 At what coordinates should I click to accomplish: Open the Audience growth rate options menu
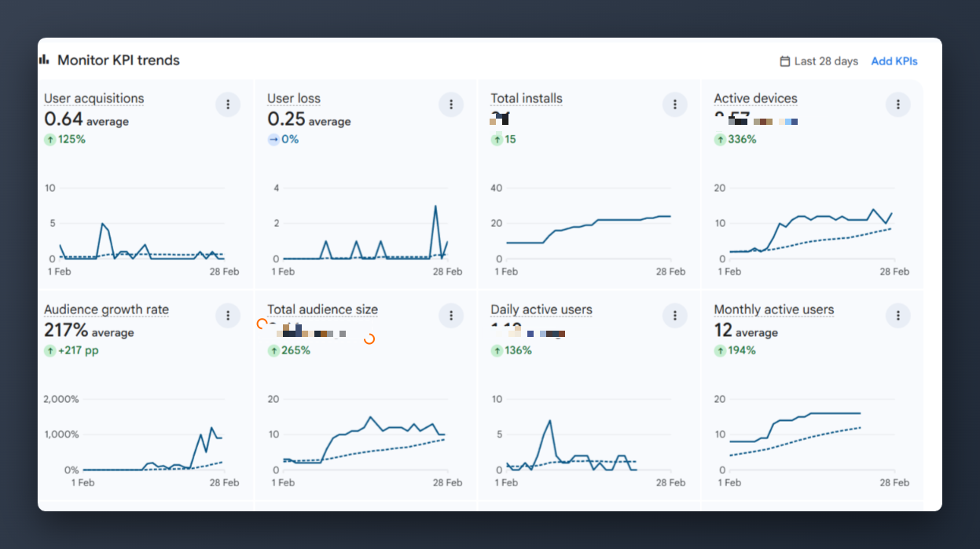click(x=228, y=316)
